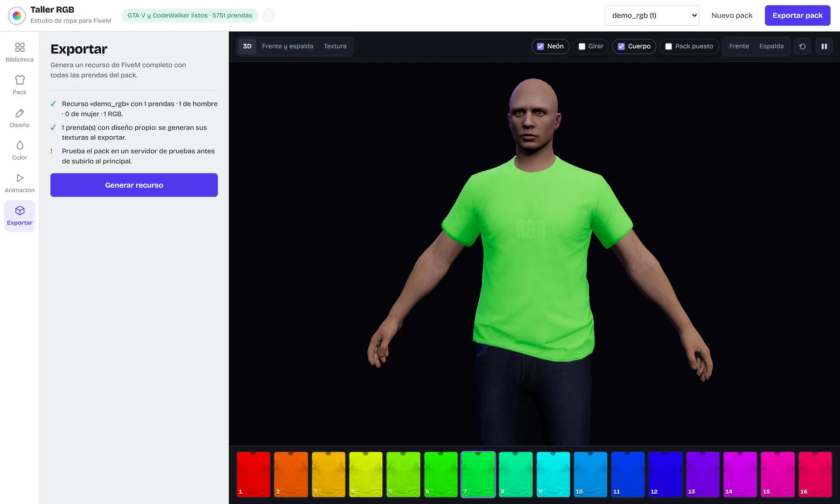Reset the 3D view rotation icon
The height and width of the screenshot is (504, 840).
802,46
